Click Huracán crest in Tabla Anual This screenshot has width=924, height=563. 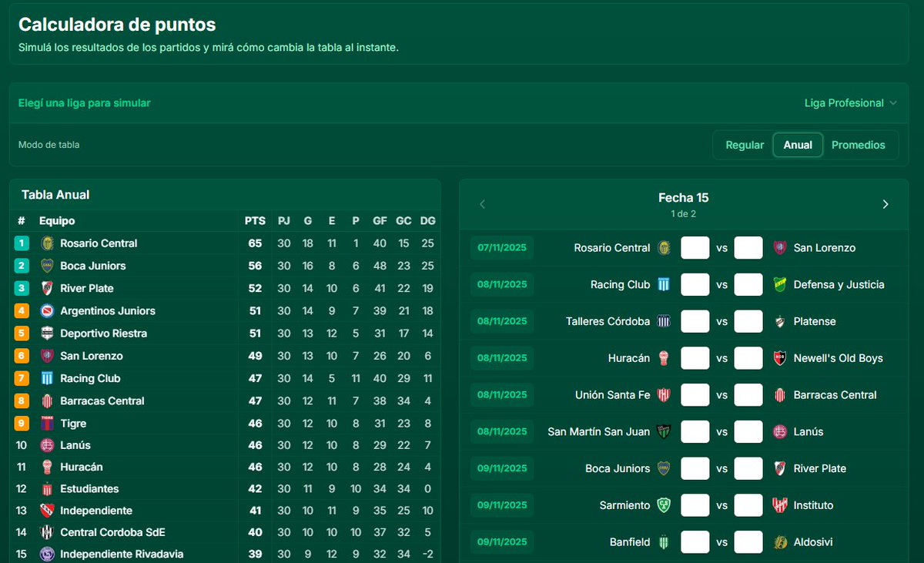[46, 467]
